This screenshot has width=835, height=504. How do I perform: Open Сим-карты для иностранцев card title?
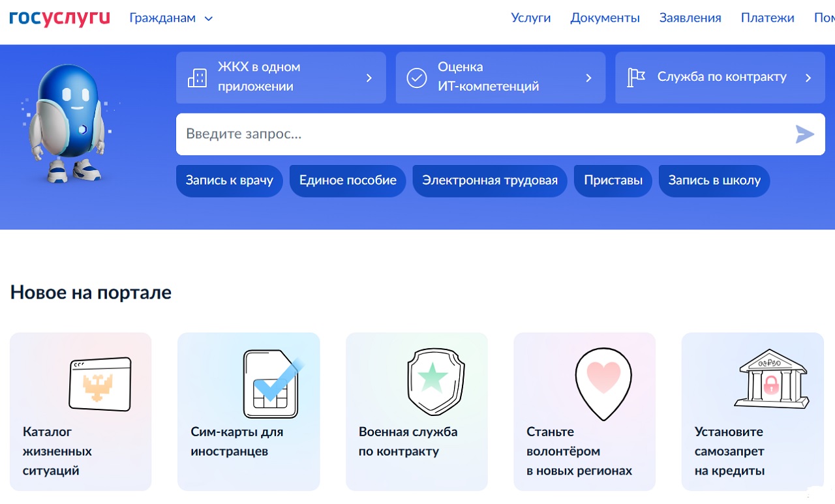point(237,441)
